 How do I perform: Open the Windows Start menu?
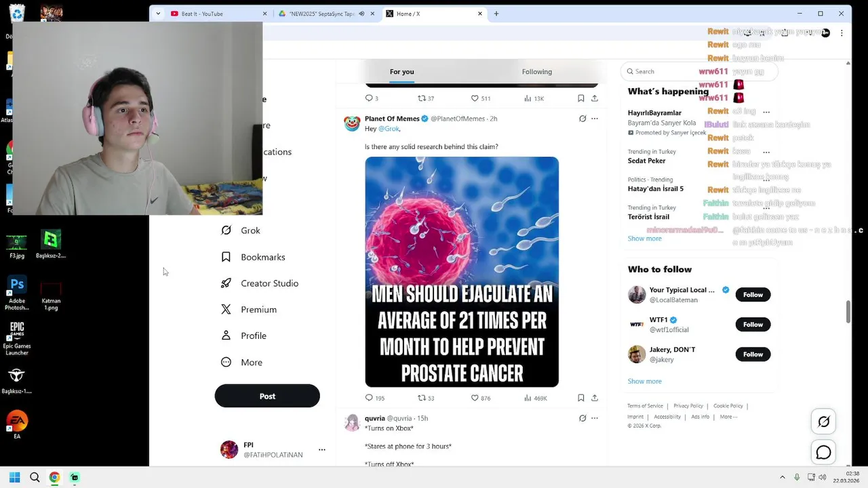point(14,477)
